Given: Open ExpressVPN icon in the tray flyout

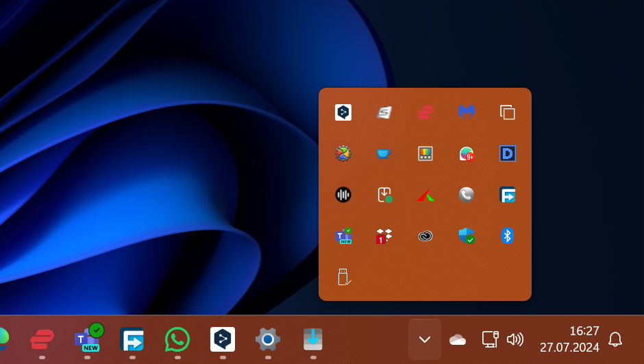Looking at the screenshot, I should point(425,112).
